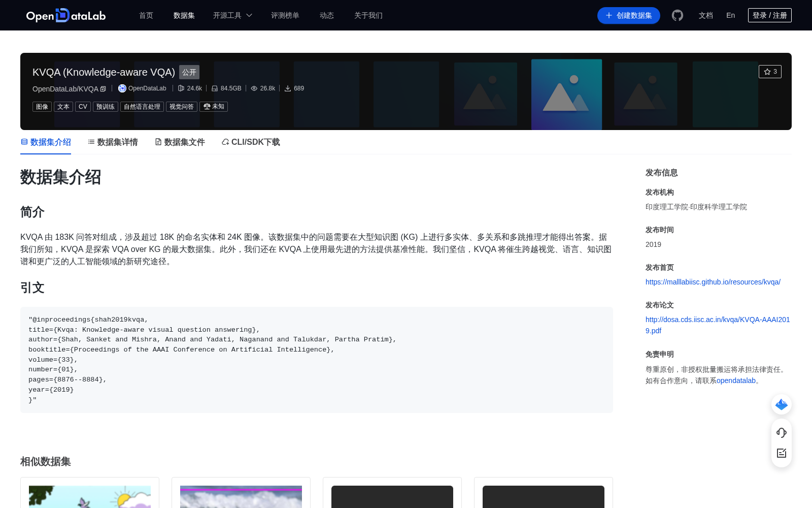
Task: Open 动态 in the navigation bar
Action: (x=327, y=15)
